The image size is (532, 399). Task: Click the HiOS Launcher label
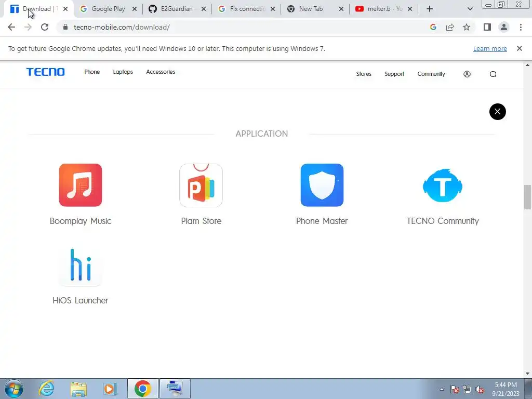81,300
